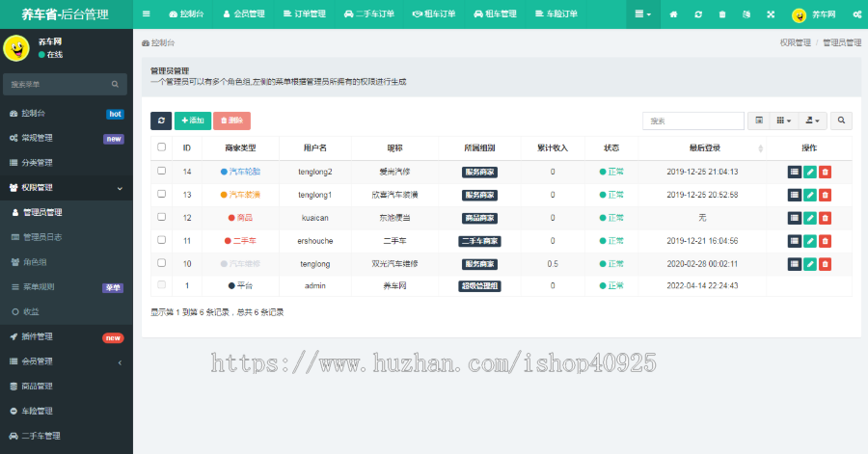Screen dimensions: 868x454
Task: Tick the checkbox for row ID 13
Action: click(x=162, y=194)
